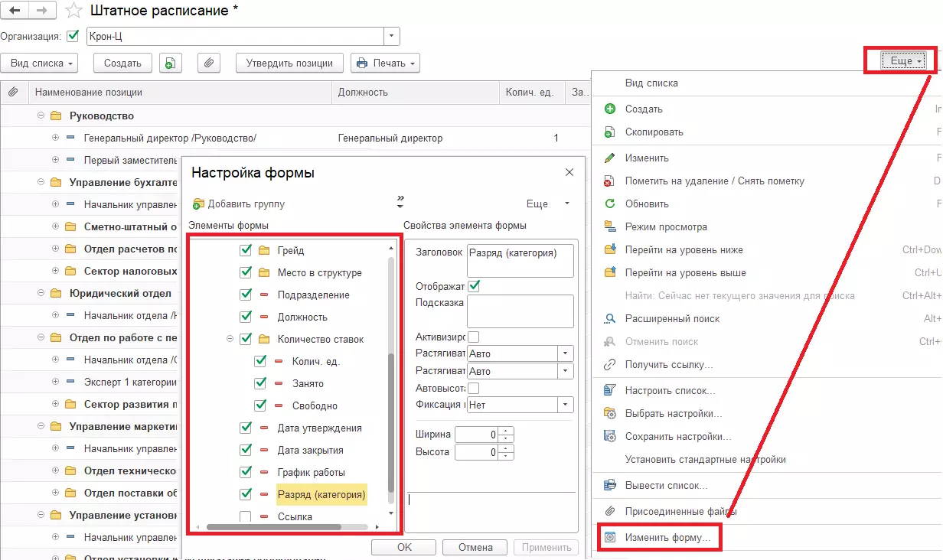
Task: Click the Подсказка text field
Action: click(x=520, y=311)
